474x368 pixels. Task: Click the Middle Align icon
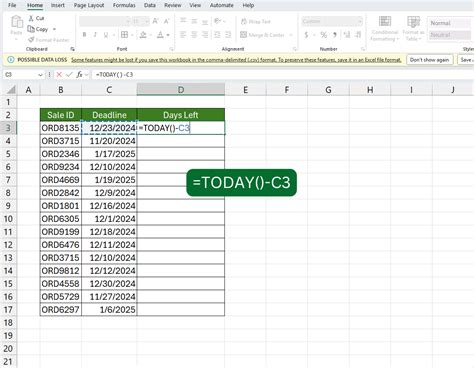[x=194, y=21]
